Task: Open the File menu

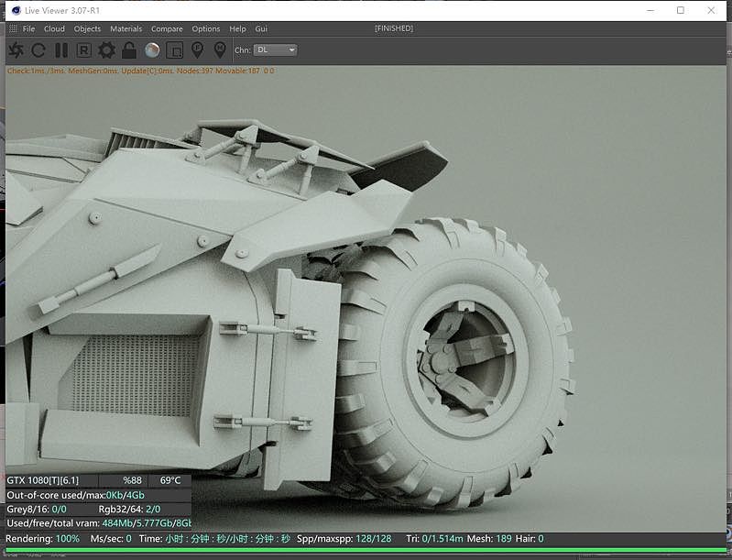Action: click(x=28, y=28)
